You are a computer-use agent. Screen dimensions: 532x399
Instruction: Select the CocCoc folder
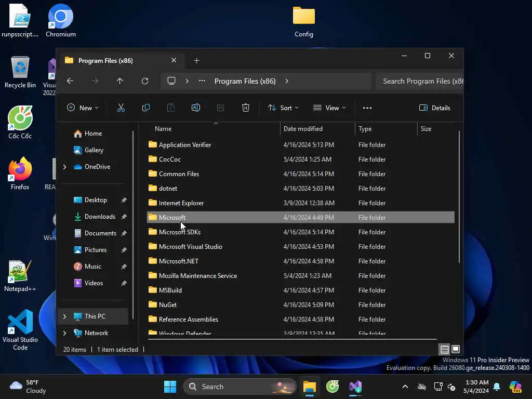[300, 159]
